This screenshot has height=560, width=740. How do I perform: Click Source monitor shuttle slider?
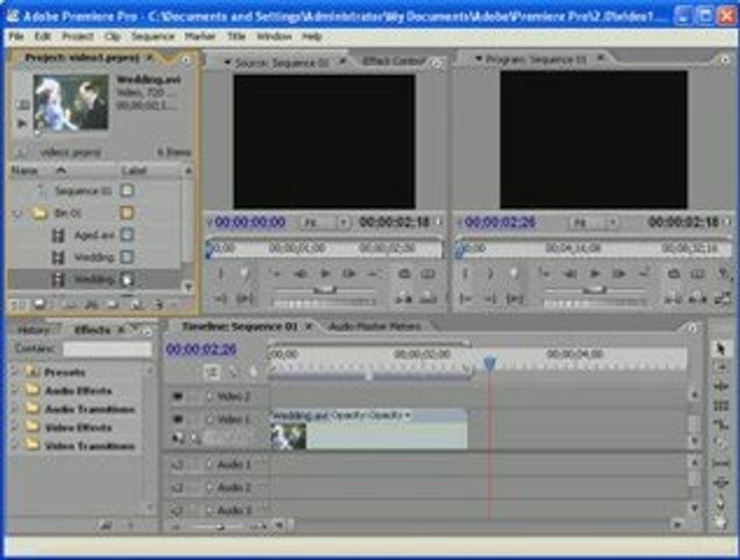[324, 289]
